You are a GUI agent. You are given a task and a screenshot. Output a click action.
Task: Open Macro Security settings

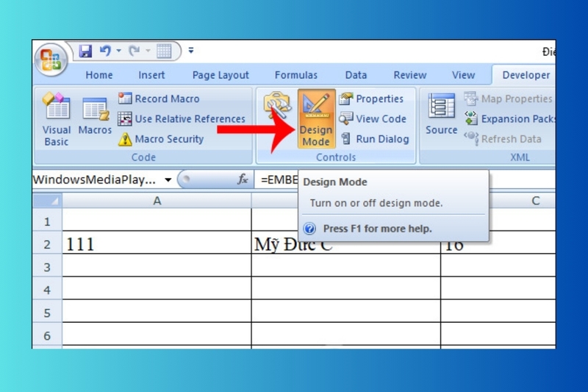click(161, 139)
